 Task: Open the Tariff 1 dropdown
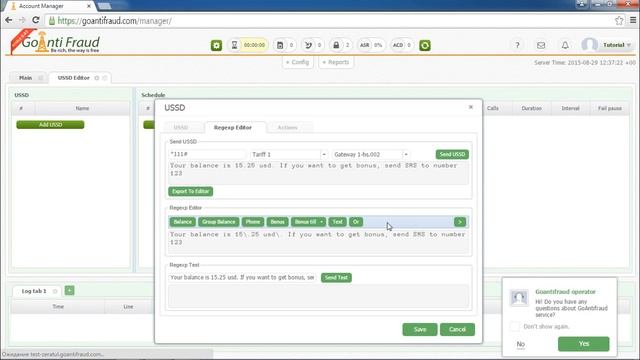(324, 154)
